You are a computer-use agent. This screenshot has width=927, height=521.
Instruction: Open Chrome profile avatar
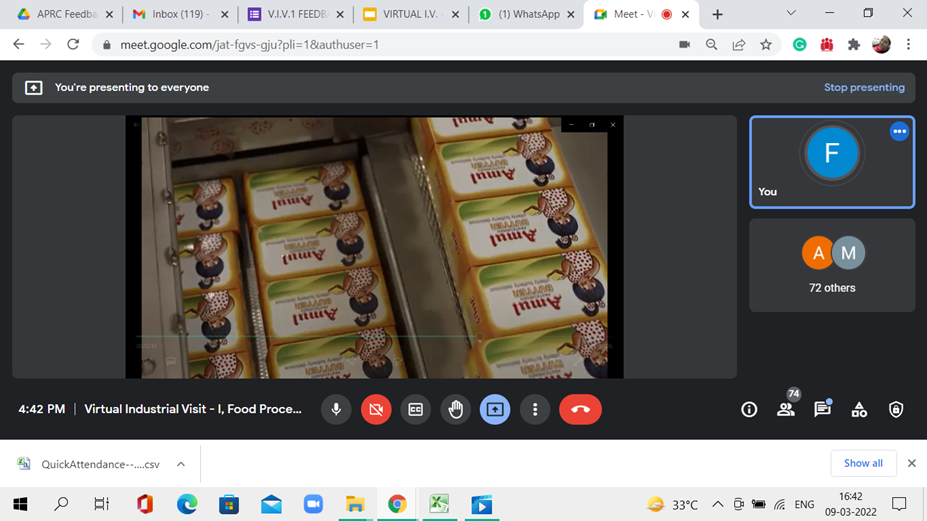pyautogui.click(x=881, y=44)
